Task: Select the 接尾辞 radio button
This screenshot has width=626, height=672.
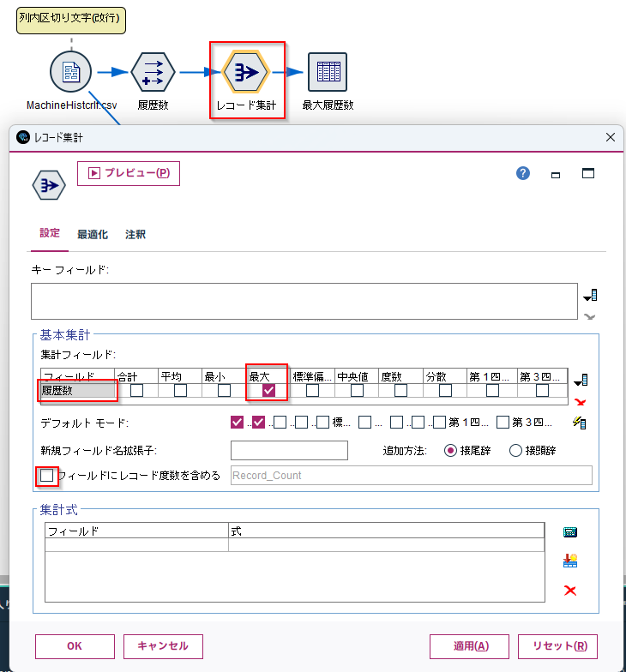Action: [x=450, y=451]
